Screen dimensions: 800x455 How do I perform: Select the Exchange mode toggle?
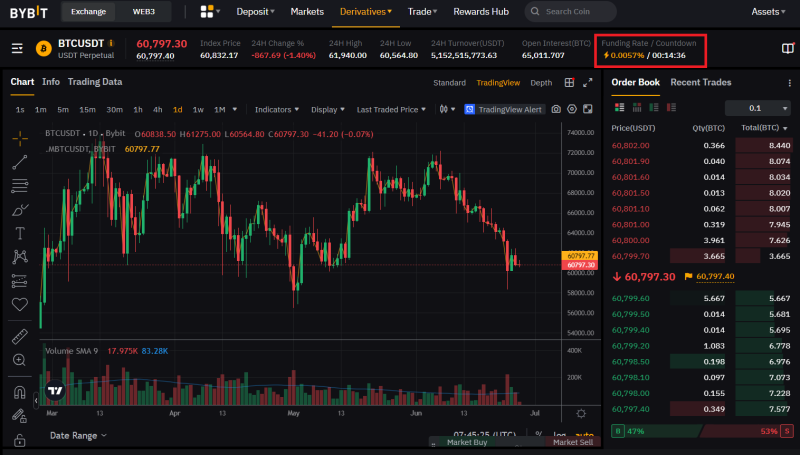[x=88, y=11]
